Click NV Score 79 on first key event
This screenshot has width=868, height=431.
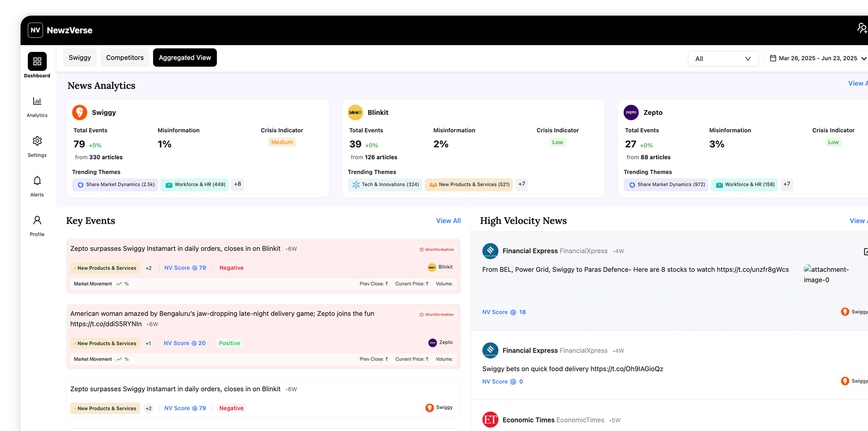click(185, 268)
